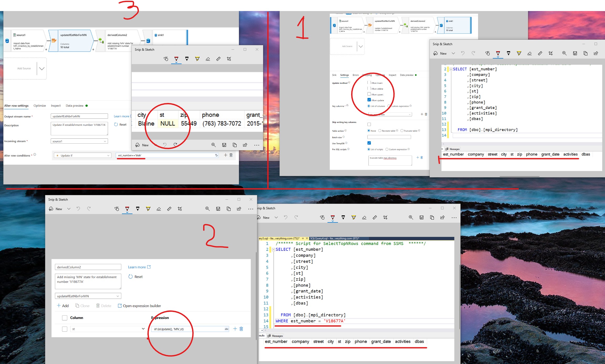Click the trash icon beside the key columns dropdown
This screenshot has height=364, width=605.
(426, 114)
